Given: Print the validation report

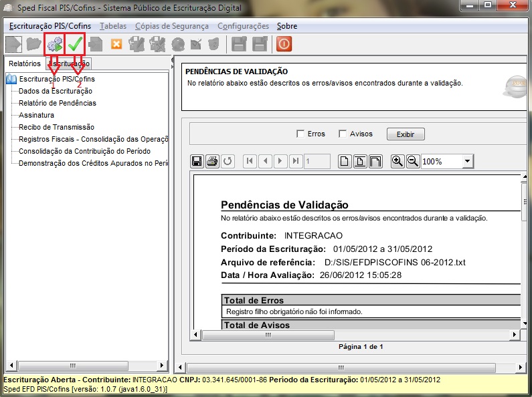Looking at the screenshot, I should point(213,161).
